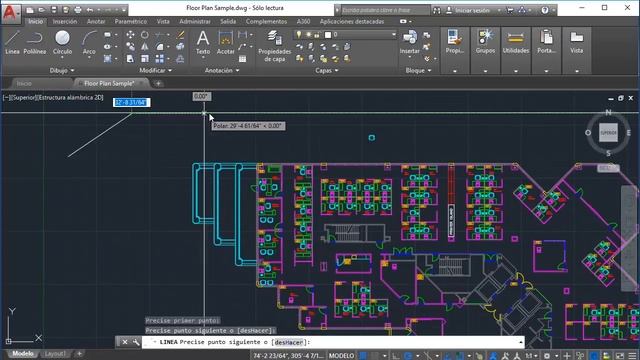This screenshot has height=360, width=640.
Task: Toggle the grid display in status bar
Action: click(363, 356)
